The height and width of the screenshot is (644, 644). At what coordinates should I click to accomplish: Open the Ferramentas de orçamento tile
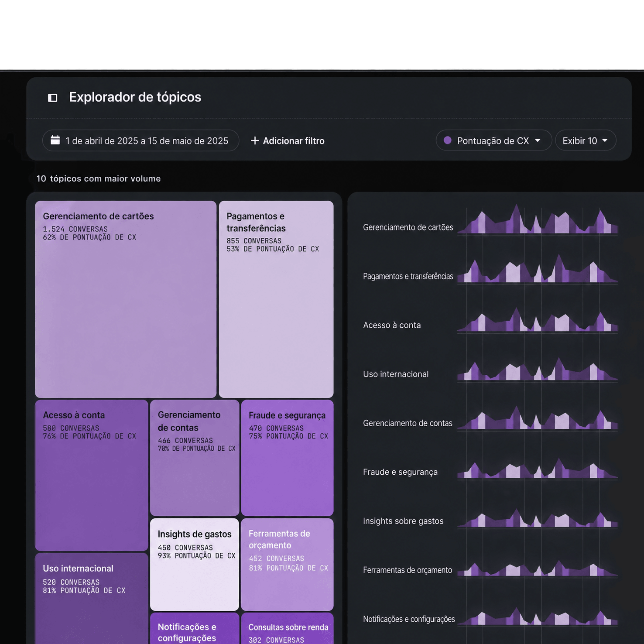[x=287, y=564]
